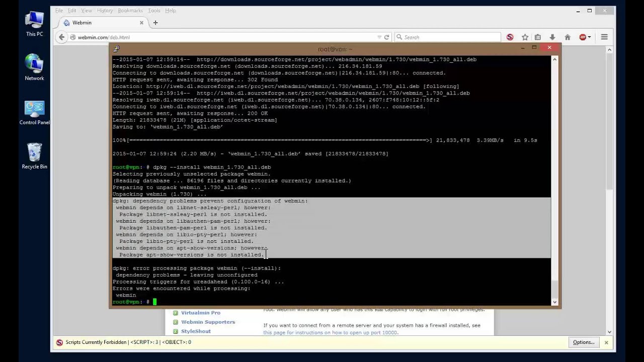Click 'dpkg --install webmin_1.730_all.deb' command text

point(212,167)
